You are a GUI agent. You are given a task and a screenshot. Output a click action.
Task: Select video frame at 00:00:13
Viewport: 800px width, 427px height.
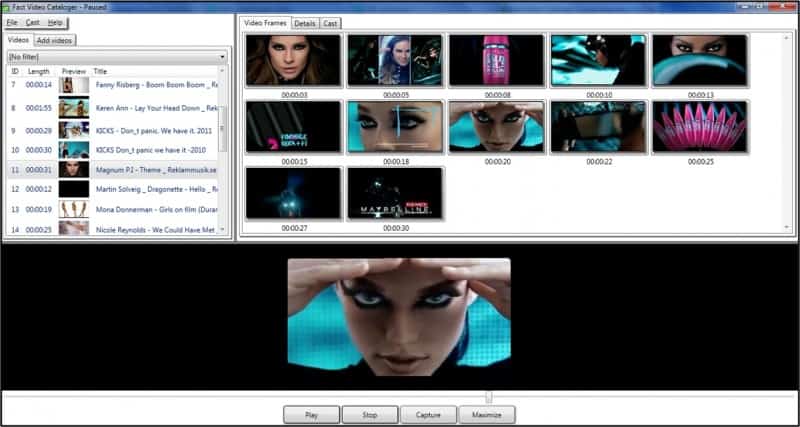699,60
